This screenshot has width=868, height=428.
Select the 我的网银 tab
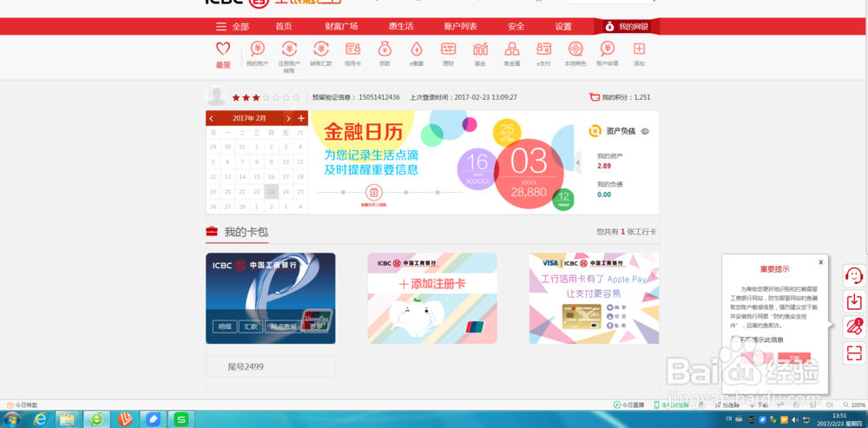click(x=627, y=27)
